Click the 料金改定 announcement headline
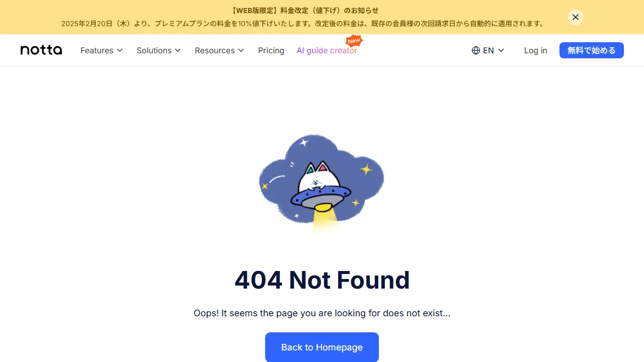The width and height of the screenshot is (644, 362). click(x=304, y=10)
